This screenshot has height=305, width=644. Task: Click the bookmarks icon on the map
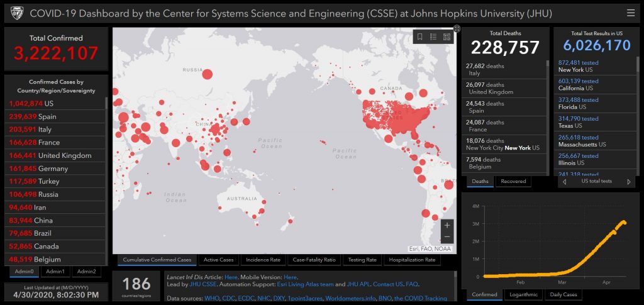[x=419, y=37]
